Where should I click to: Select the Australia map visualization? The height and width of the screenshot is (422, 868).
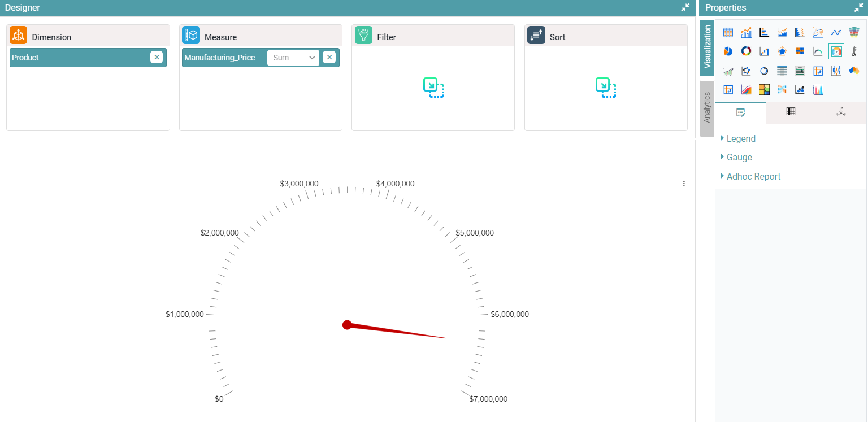[854, 71]
